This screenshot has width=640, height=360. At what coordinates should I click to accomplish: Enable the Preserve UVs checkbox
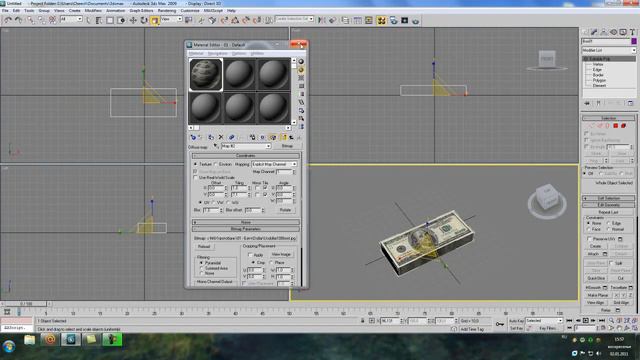tap(589, 239)
